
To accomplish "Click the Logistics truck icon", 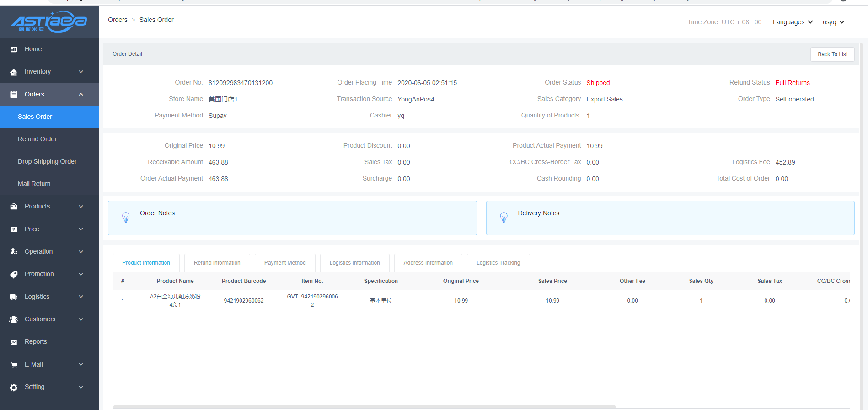I will [14, 297].
